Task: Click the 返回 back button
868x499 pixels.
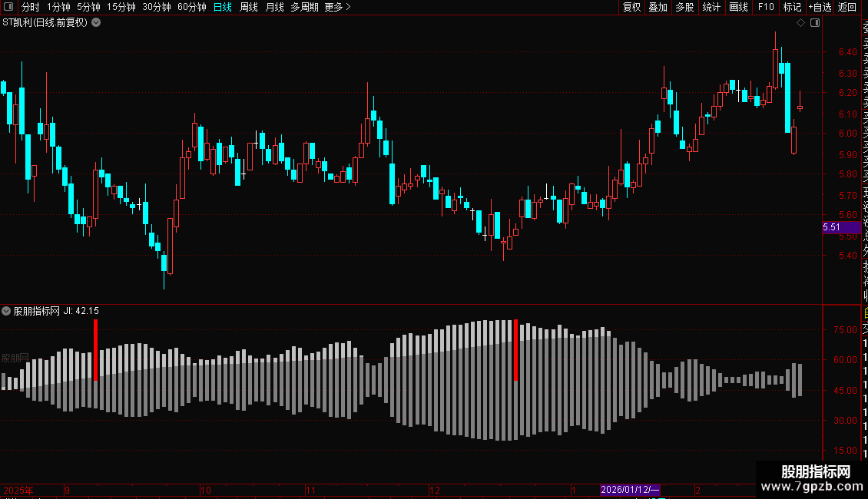Action: point(847,7)
